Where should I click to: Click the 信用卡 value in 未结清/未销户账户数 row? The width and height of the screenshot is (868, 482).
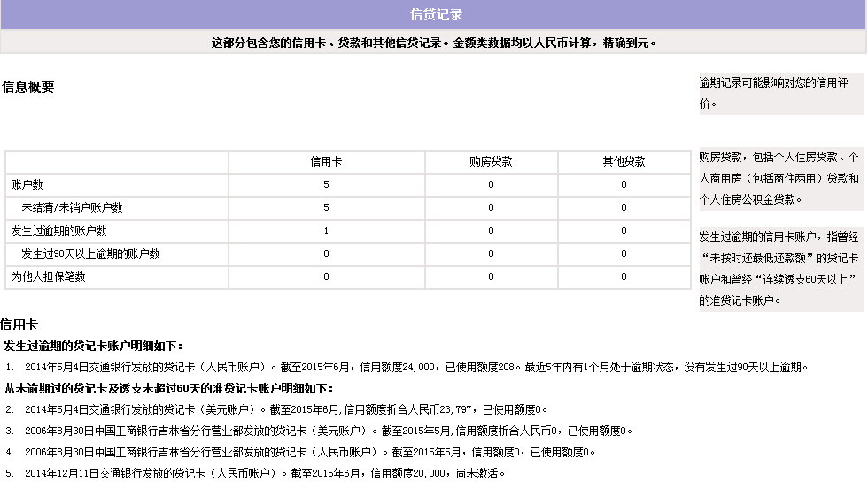pyautogui.click(x=326, y=207)
